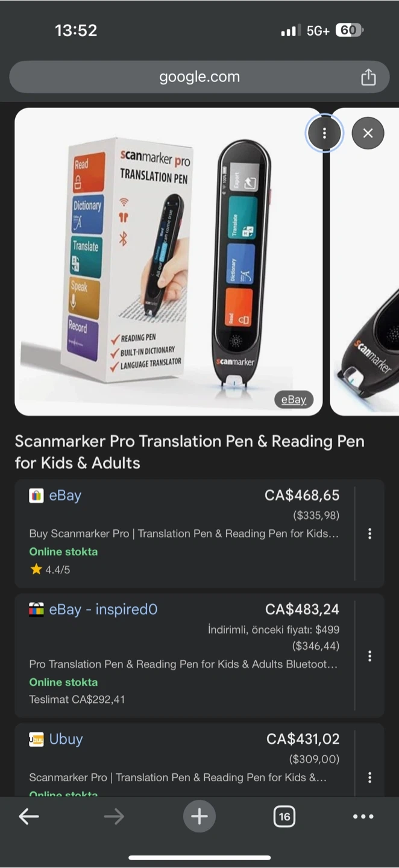Open more options for the eBay listing

(369, 533)
